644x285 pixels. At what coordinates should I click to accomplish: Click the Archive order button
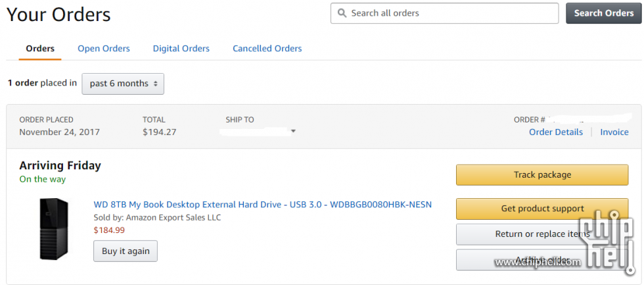[542, 259]
